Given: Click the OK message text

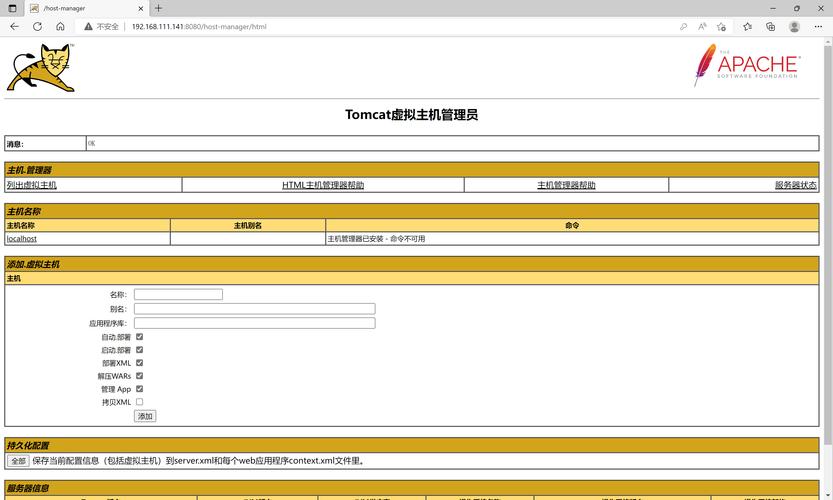Looking at the screenshot, I should 91,143.
